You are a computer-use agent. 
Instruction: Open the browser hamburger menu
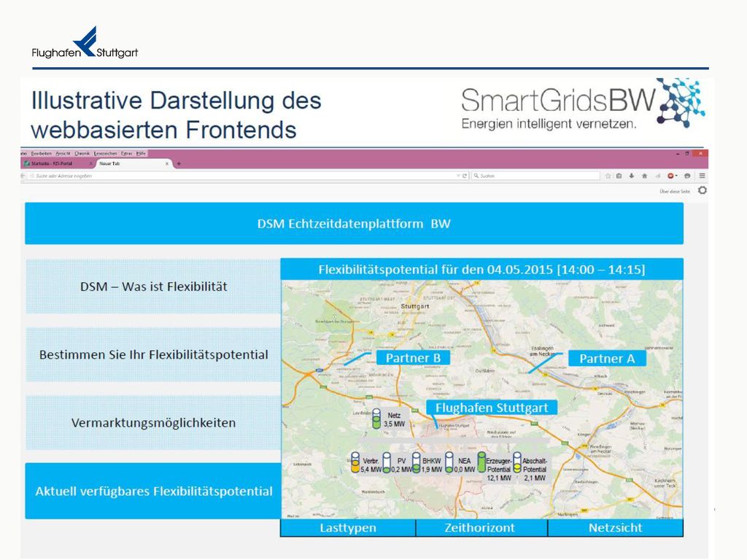tap(703, 176)
